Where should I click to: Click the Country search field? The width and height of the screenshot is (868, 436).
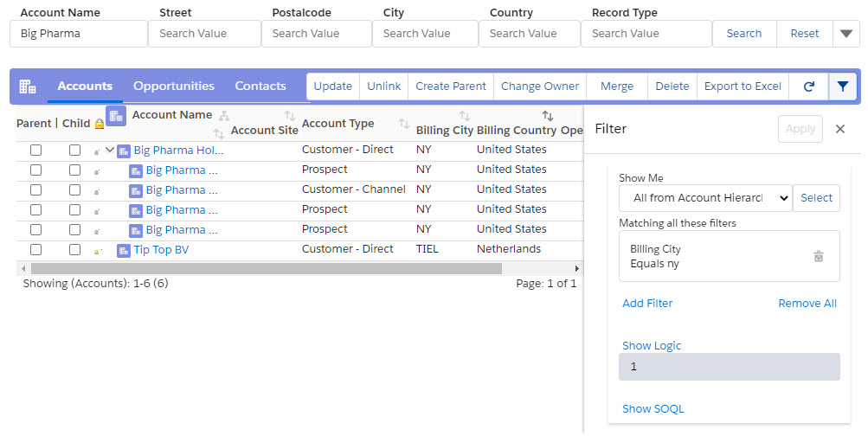[530, 34]
